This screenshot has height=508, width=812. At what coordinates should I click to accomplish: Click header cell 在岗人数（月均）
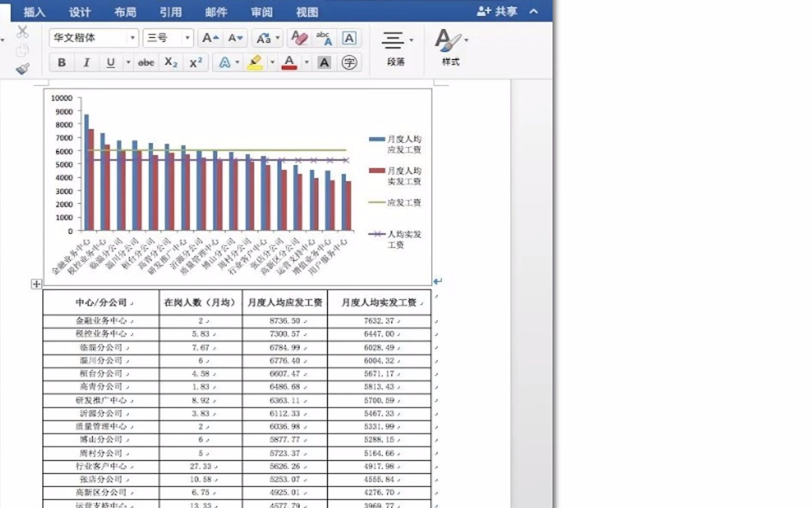pyautogui.click(x=201, y=302)
